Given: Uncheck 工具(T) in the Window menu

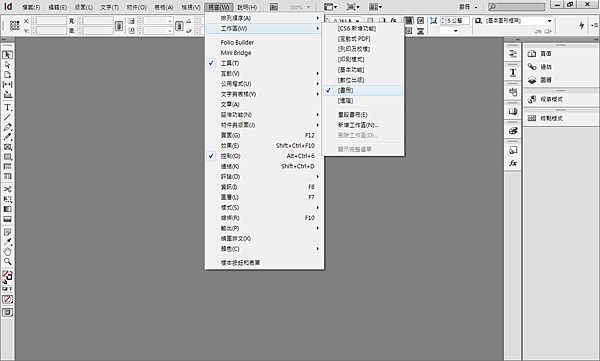Looking at the screenshot, I should point(264,63).
